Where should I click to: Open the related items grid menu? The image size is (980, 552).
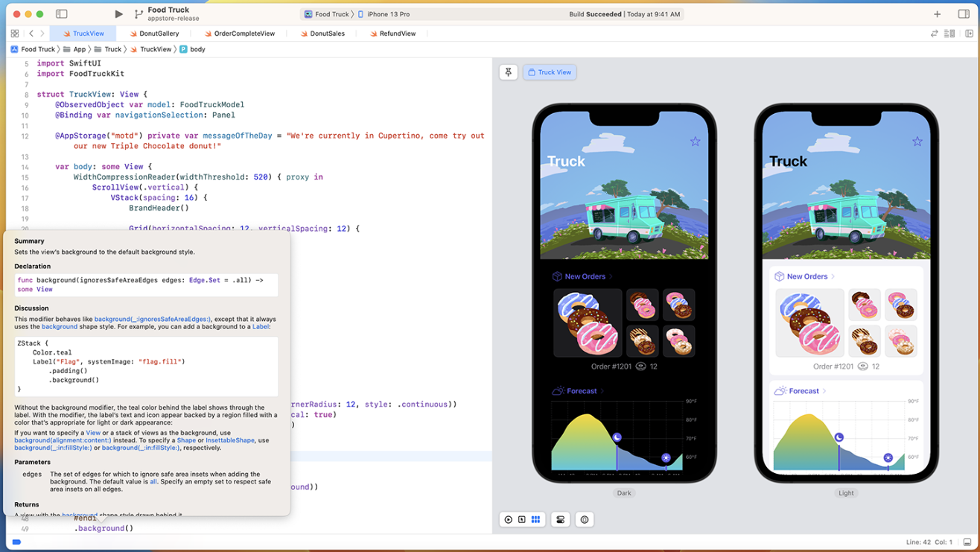15,34
